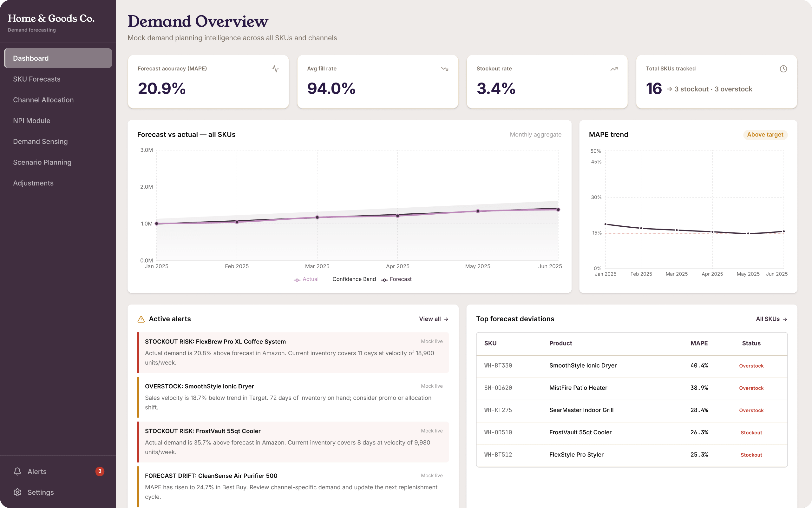Click FlexStyle Pro Styler product name
Screen dimensions: 812x508
576,455
